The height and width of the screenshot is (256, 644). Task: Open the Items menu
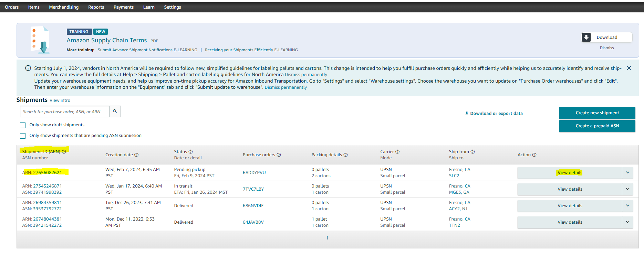pos(34,7)
